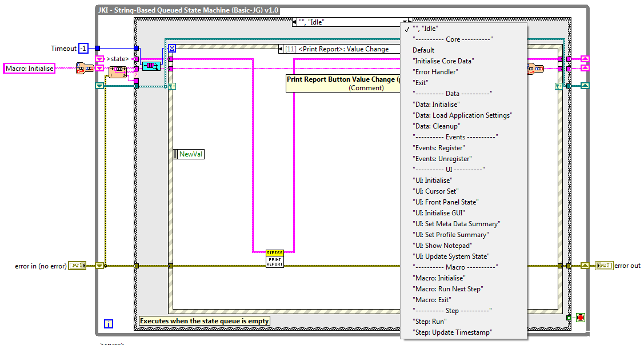Click the NewVal event data node

click(189, 154)
